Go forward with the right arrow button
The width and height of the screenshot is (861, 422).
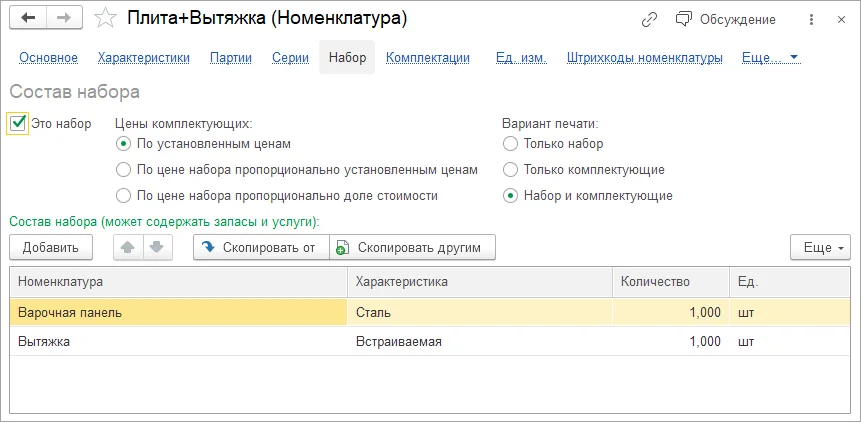tap(64, 19)
